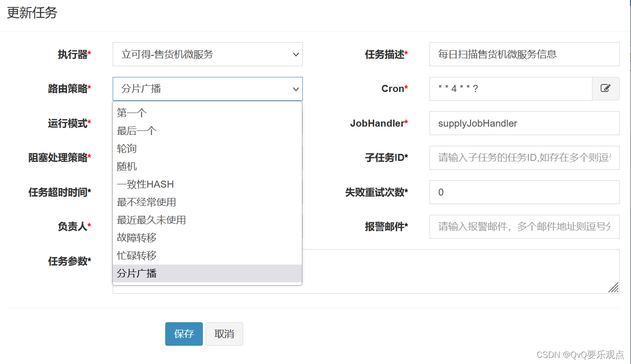Viewport: 631px width, 364px height.
Task: Click the 更新任务 dialog title
Action: coord(32,13)
